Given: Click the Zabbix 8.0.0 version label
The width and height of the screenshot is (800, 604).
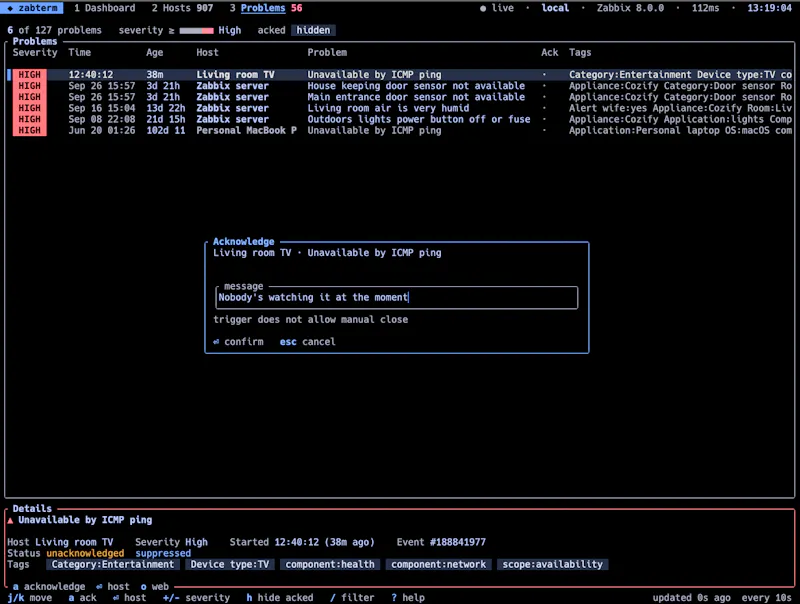Looking at the screenshot, I should pyautogui.click(x=631, y=8).
